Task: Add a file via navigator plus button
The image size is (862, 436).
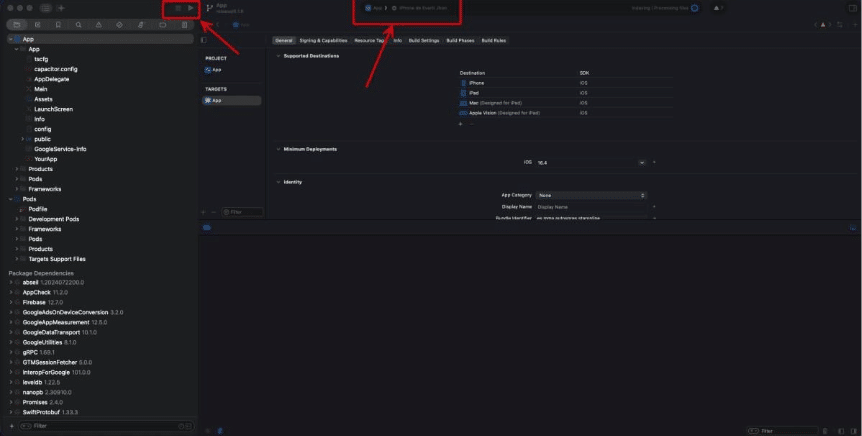Action: tap(12, 426)
